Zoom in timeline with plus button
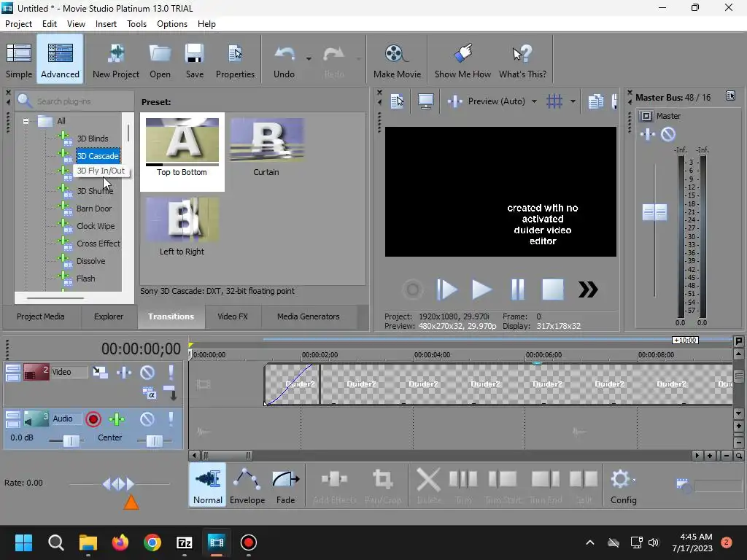This screenshot has height=560, width=747. tap(710, 456)
